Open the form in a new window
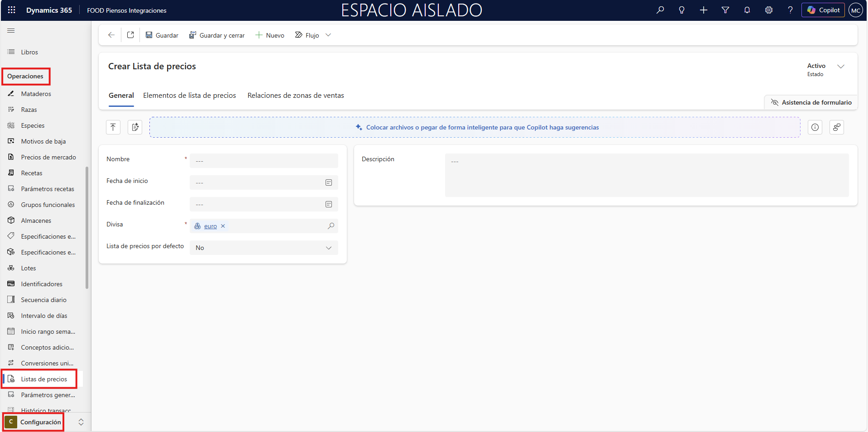868x432 pixels. [x=130, y=35]
